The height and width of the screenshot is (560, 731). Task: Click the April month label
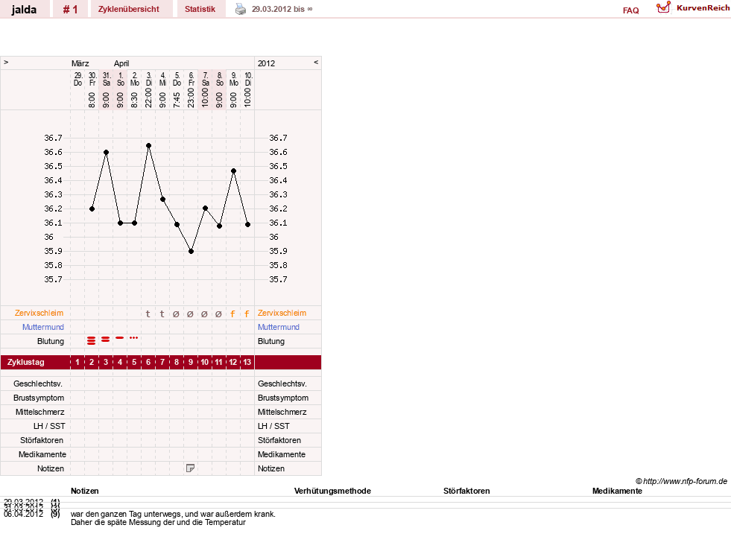pos(121,63)
